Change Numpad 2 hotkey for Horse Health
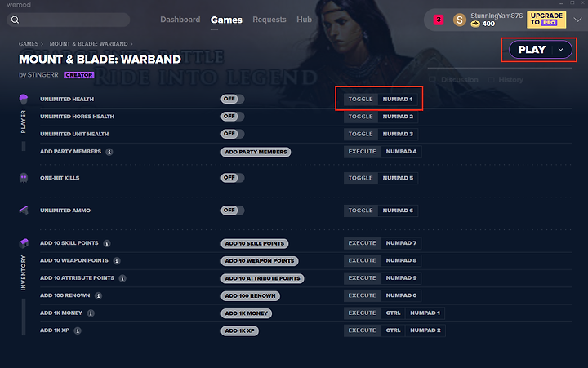The height and width of the screenshot is (368, 588). (x=398, y=117)
